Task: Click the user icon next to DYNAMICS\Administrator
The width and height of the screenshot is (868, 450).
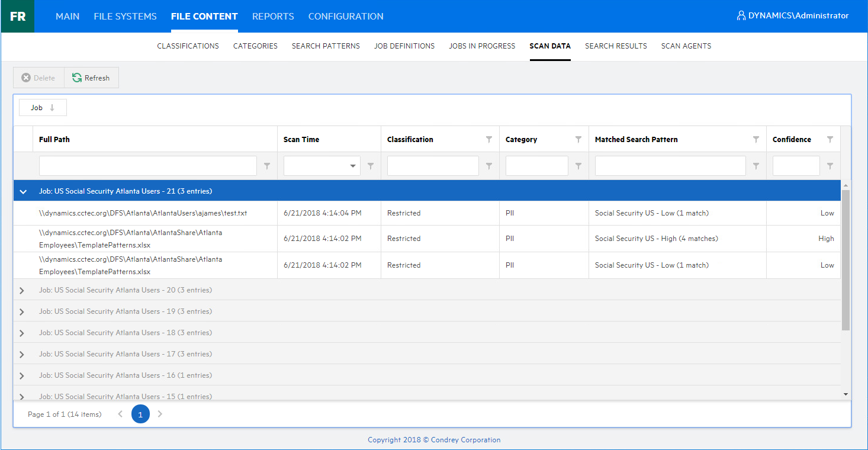Action: (741, 16)
